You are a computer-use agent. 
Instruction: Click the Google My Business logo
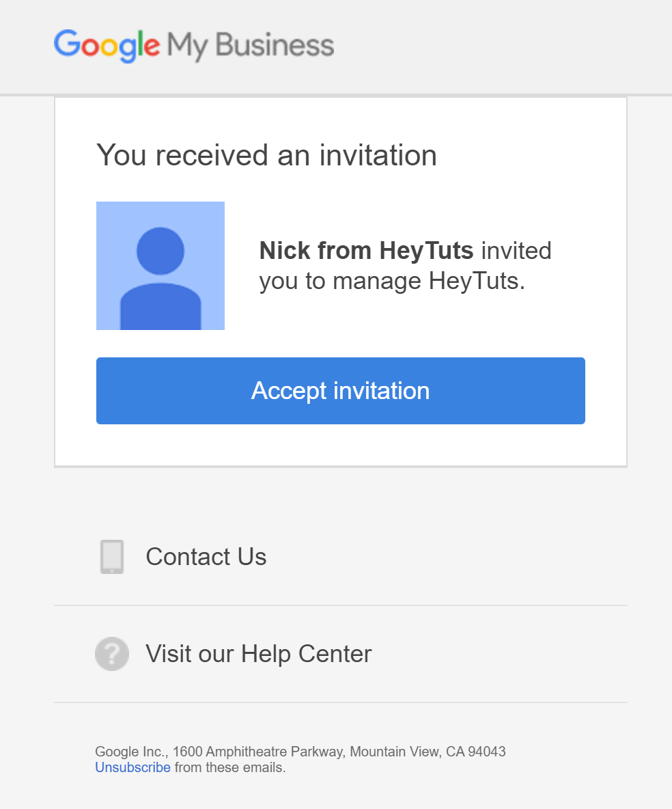[193, 45]
